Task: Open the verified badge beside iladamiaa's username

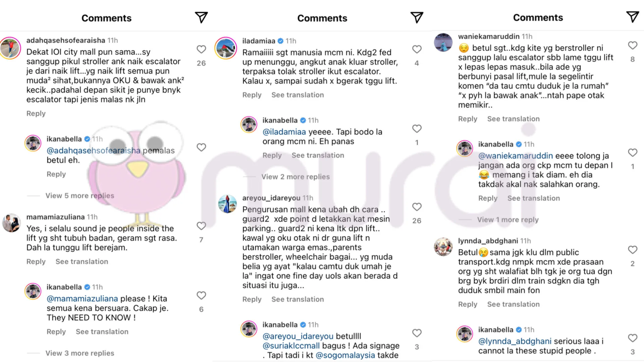Action: tap(280, 41)
